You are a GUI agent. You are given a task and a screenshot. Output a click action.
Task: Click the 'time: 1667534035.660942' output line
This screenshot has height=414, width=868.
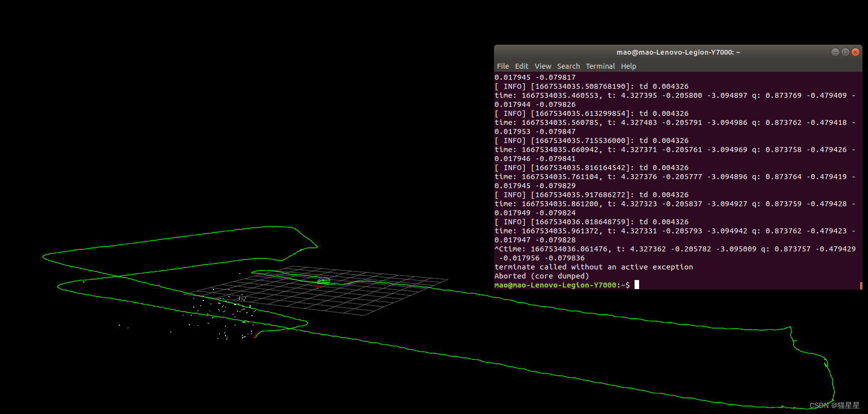pos(675,150)
